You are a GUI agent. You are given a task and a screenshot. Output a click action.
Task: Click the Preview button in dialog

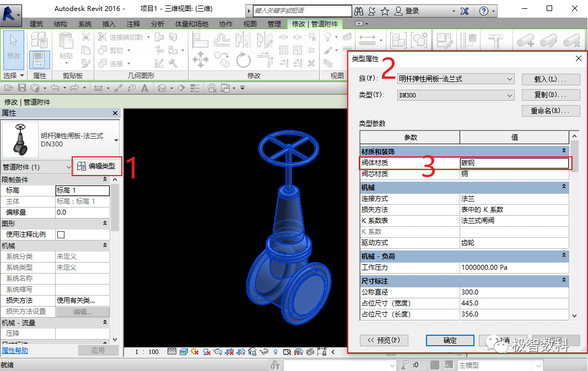[x=384, y=340]
